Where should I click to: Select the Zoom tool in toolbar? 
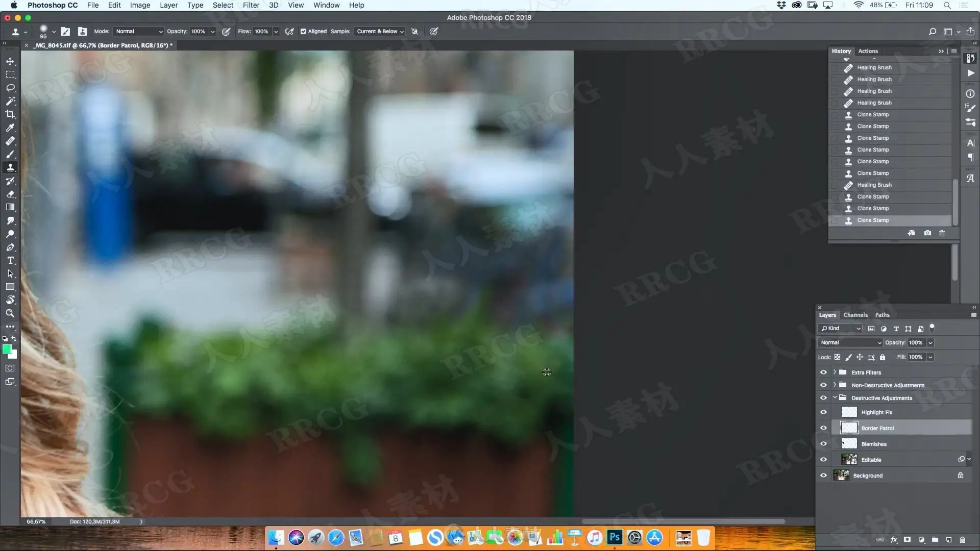pyautogui.click(x=10, y=313)
